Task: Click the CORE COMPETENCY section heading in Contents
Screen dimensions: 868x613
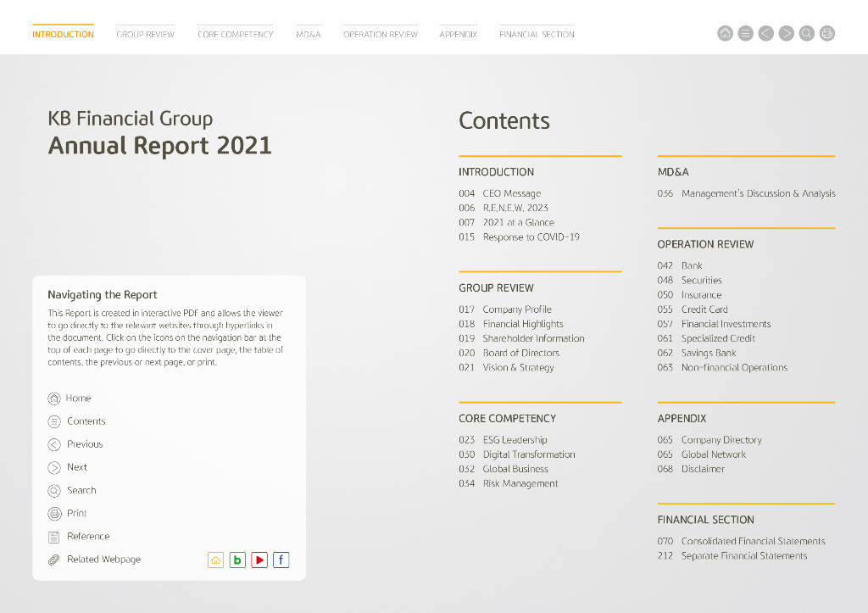Action: 507,419
